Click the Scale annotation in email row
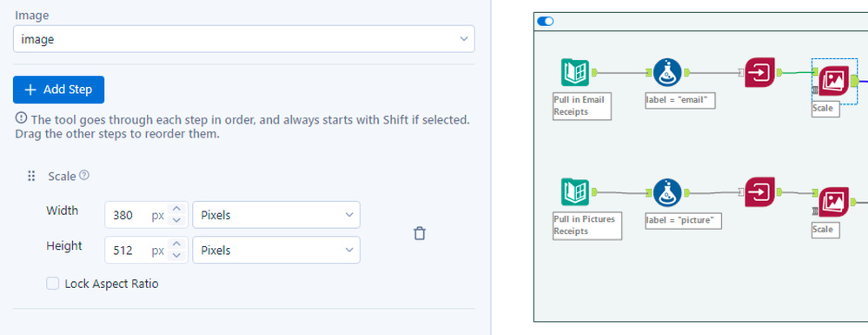The image size is (868, 335). (826, 109)
